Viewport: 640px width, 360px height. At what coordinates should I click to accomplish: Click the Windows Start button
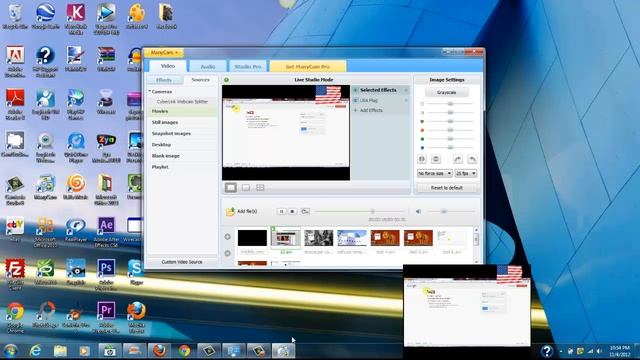(x=11, y=351)
